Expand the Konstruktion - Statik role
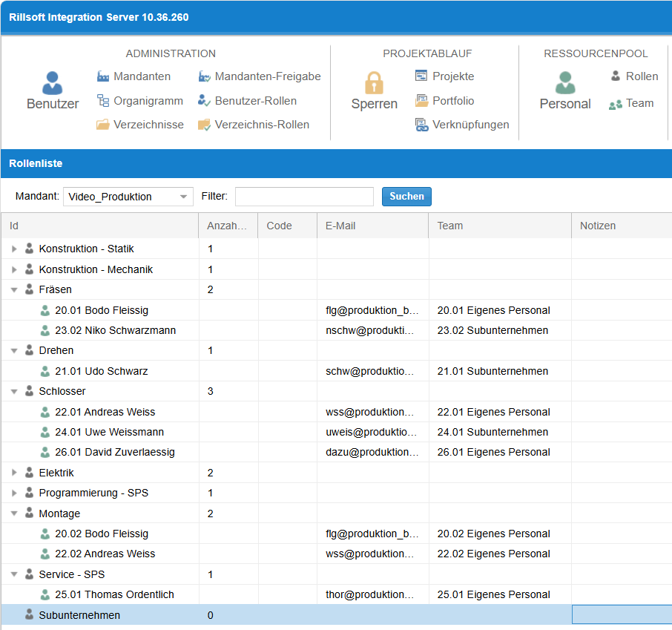This screenshot has width=672, height=630. pyautogui.click(x=14, y=249)
